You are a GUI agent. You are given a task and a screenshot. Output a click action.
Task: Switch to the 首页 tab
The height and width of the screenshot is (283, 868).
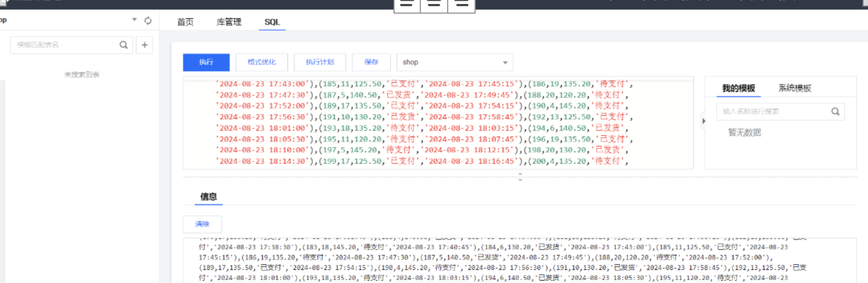pos(185,22)
